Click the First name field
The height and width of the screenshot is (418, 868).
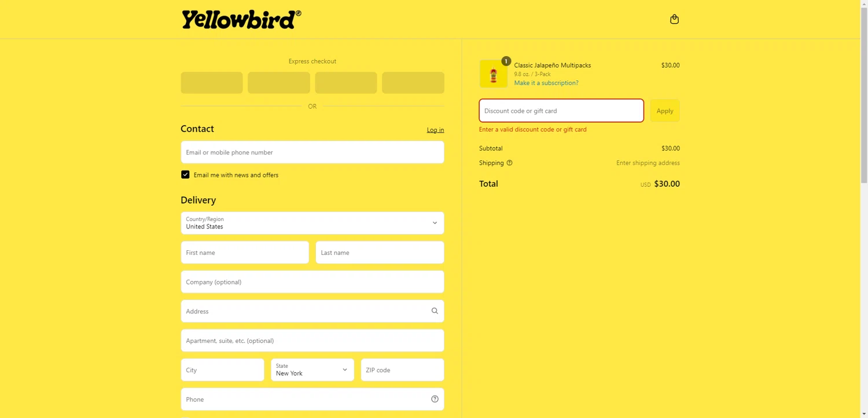[x=245, y=253]
